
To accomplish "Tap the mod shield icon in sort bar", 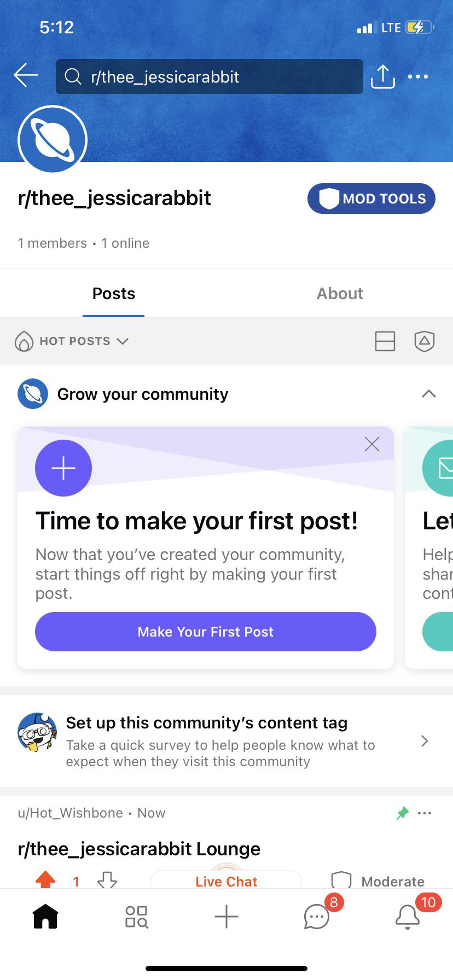I will pyautogui.click(x=425, y=341).
